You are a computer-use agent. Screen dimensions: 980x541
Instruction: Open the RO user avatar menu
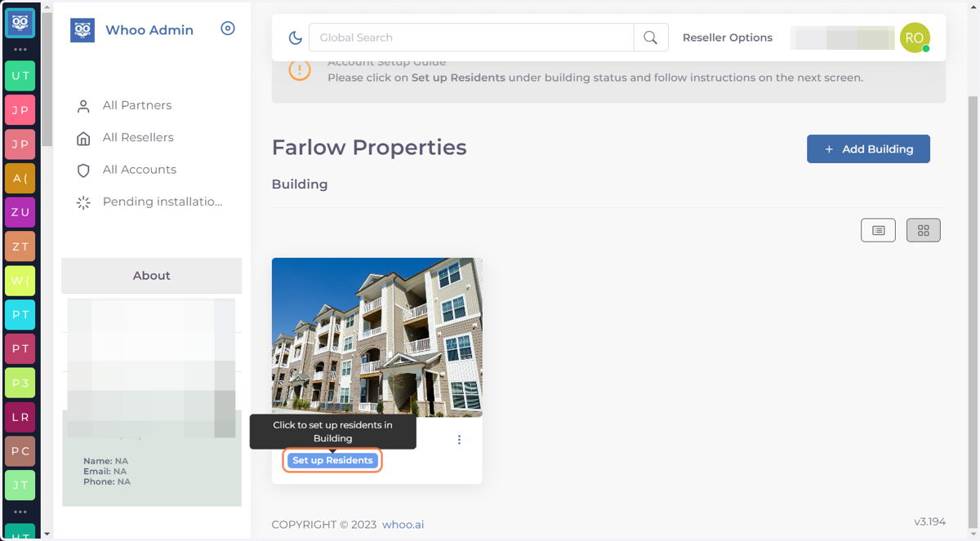tap(915, 38)
